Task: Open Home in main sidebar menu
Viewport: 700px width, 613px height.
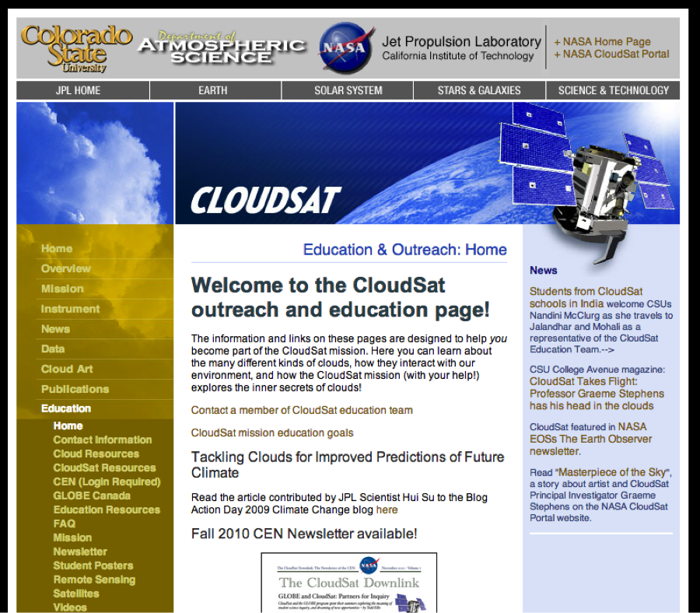Action: (57, 249)
